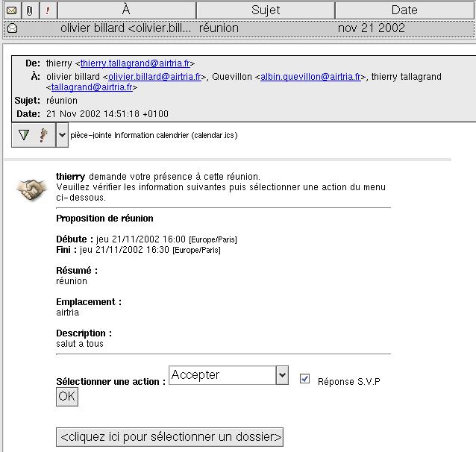Image resolution: width=476 pixels, height=452 pixels.
Task: Click the paperclip attachment column header icon
Action: (29, 10)
